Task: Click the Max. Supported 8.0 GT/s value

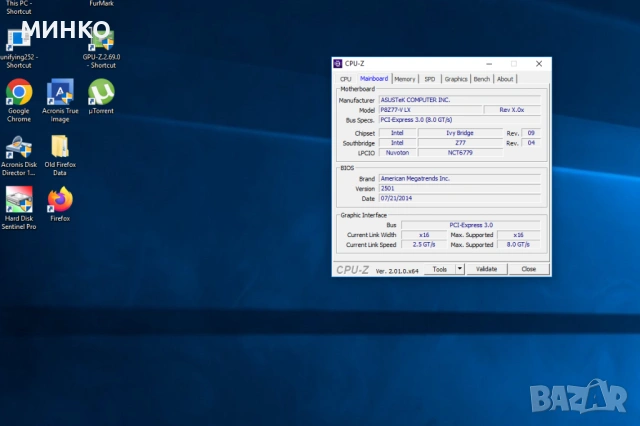Action: pos(518,245)
